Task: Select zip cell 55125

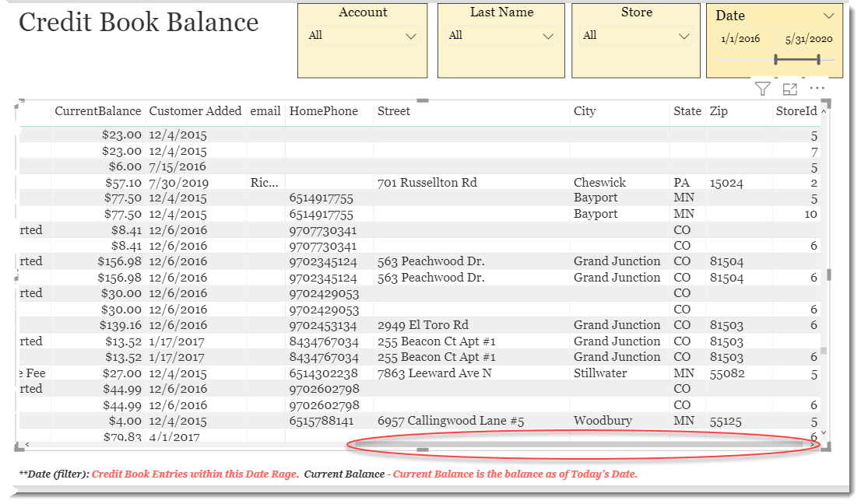Action: [726, 422]
